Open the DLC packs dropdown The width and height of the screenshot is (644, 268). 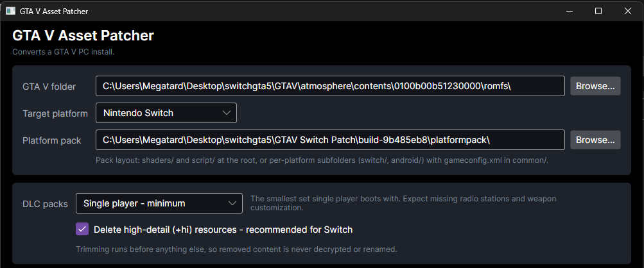159,203
